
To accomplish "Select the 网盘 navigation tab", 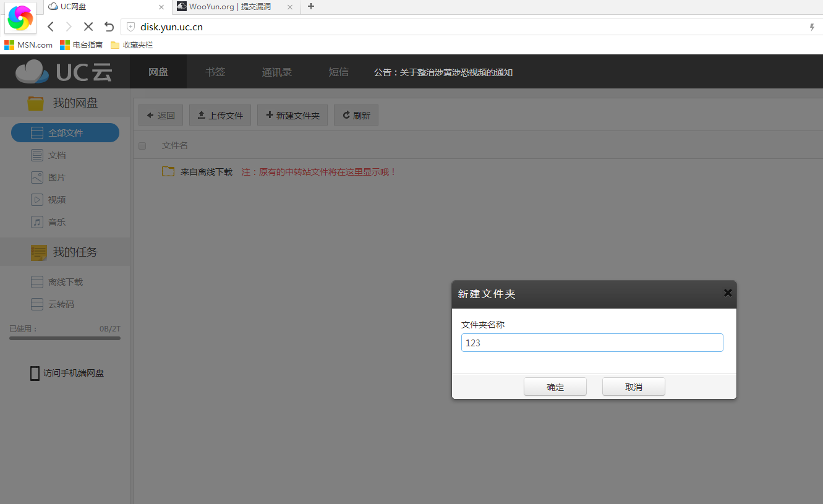I will (x=158, y=72).
